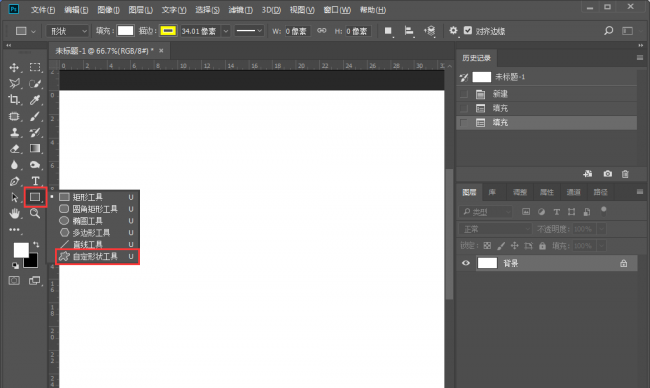Screen dimensions: 650x388
Task: Toggle lock all for the layer
Action: point(542,246)
